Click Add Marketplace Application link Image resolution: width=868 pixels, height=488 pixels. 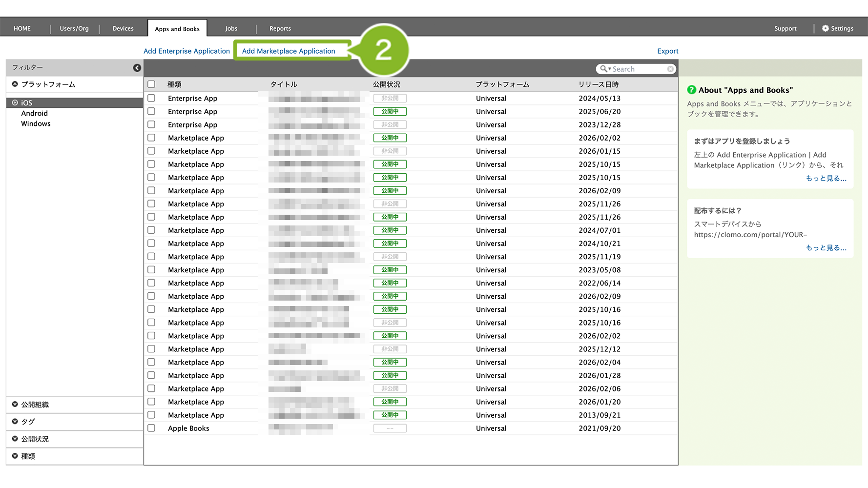(x=289, y=51)
